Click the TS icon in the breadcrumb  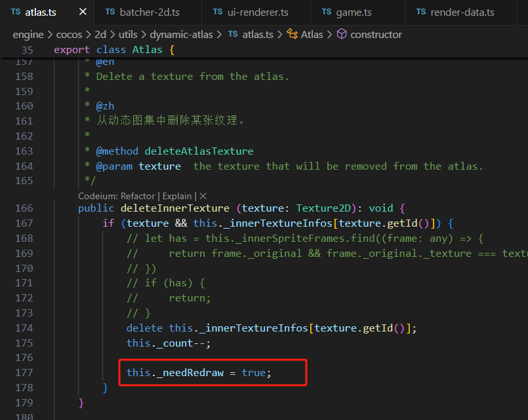[x=233, y=34]
